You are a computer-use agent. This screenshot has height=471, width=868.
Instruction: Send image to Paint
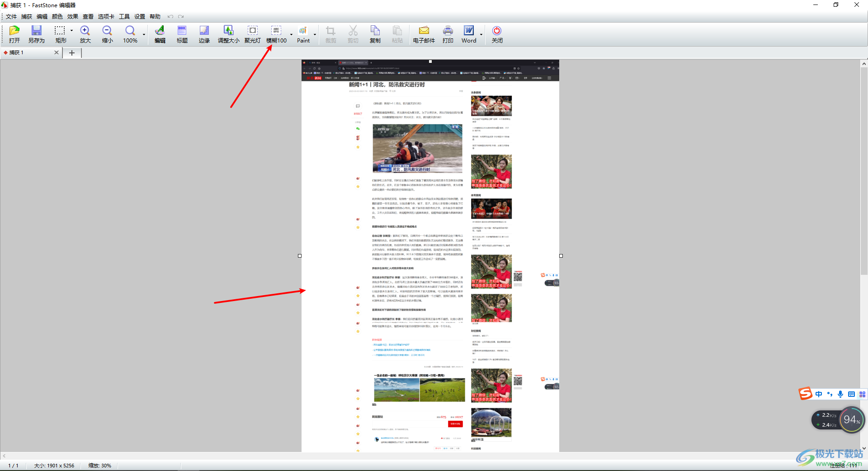303,34
